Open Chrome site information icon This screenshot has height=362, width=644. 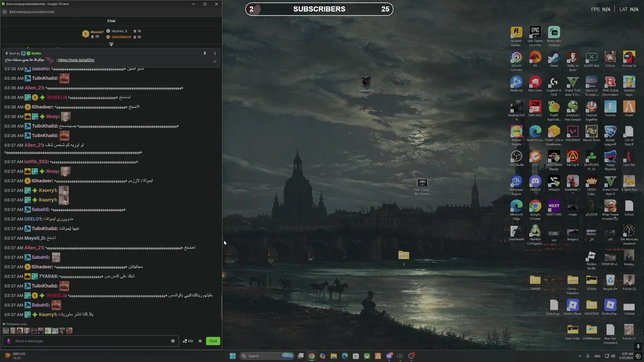click(5, 12)
